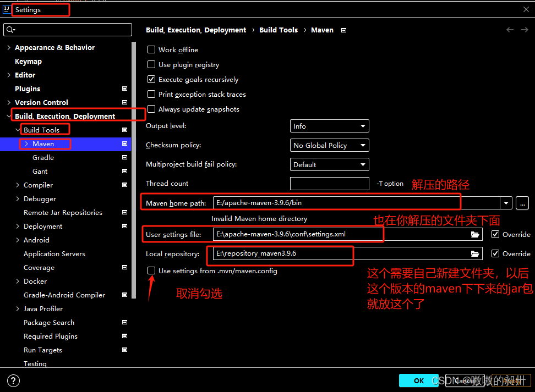Collapse Build, Execution, Deployment section

(x=9, y=116)
